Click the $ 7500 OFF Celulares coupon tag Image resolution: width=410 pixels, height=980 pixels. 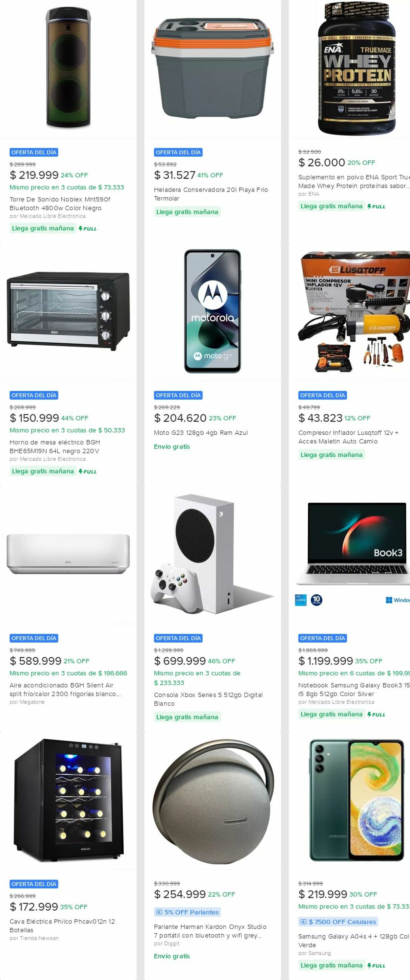pyautogui.click(x=338, y=922)
